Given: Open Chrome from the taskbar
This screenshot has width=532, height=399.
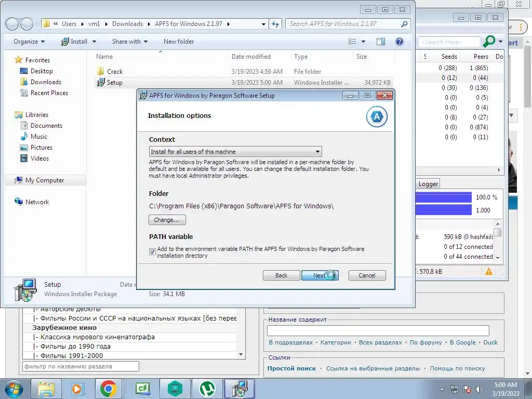Looking at the screenshot, I should coord(108,389).
